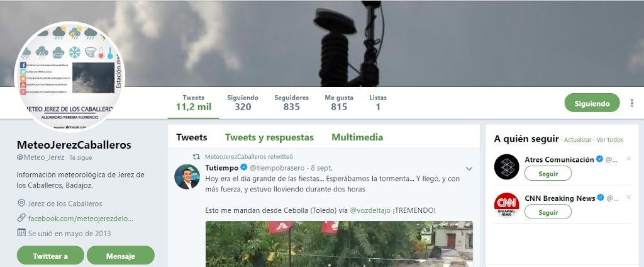Open the Me gusta 815 stat
Image resolution: width=644 pixels, height=267 pixels.
point(339,103)
